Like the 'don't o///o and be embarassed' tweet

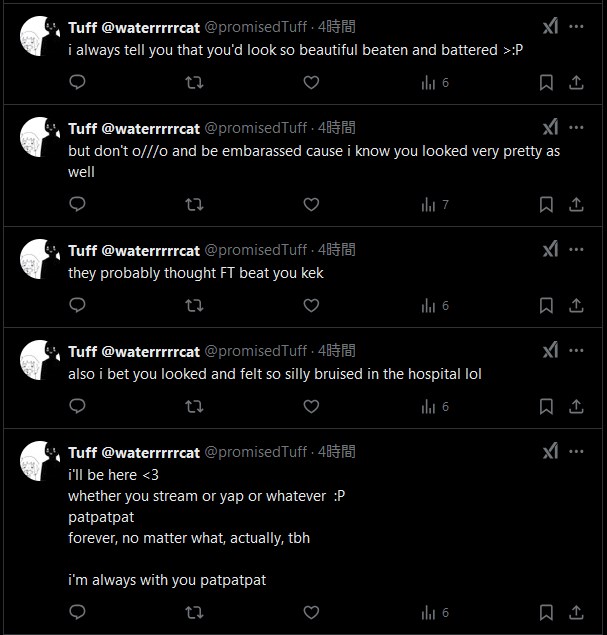pyautogui.click(x=311, y=205)
